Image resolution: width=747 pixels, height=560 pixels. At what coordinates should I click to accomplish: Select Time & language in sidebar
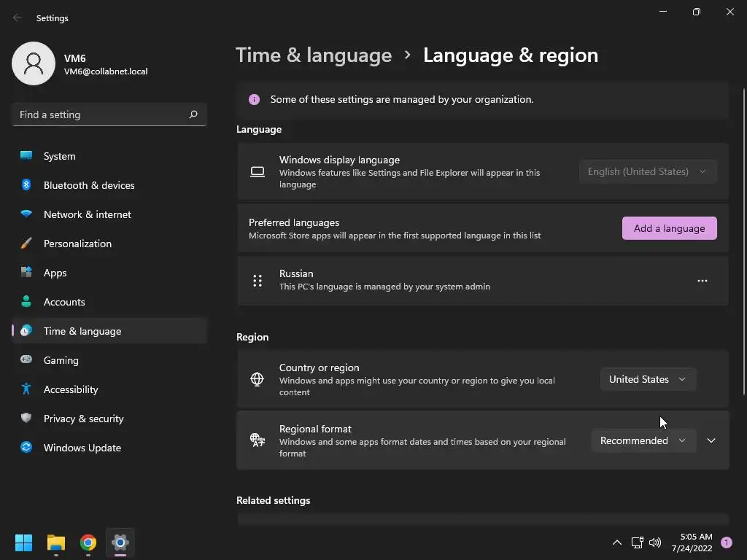(109, 331)
